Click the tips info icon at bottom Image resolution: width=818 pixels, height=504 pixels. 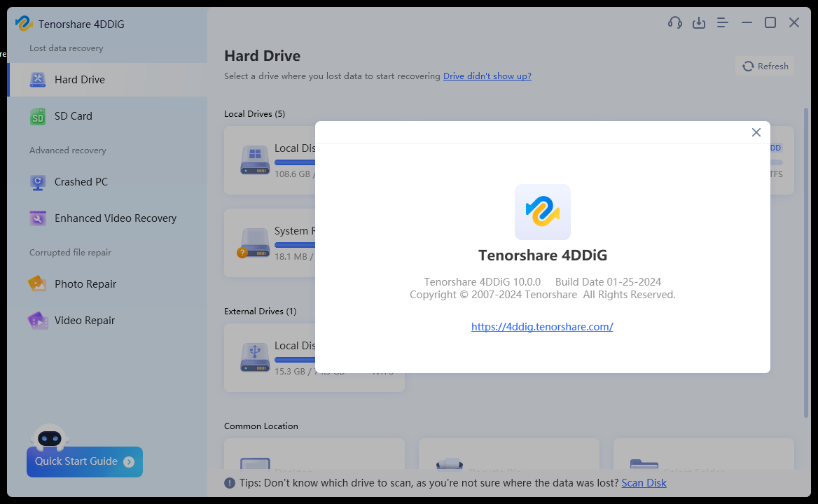tap(230, 483)
